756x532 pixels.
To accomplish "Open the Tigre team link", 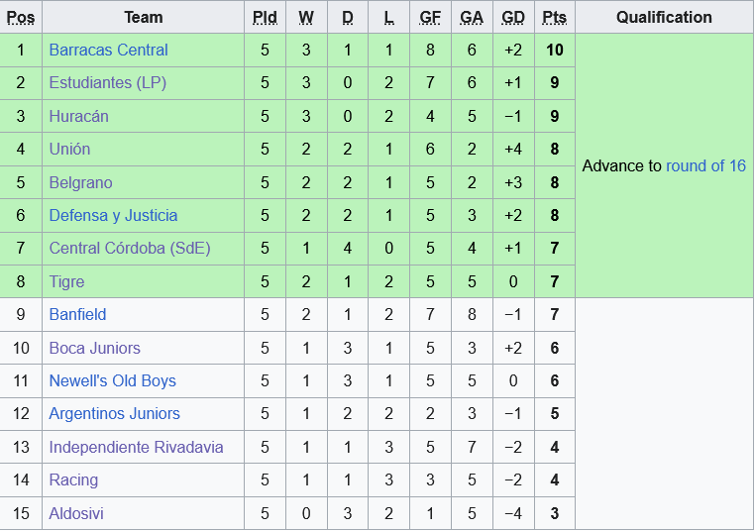I will pyautogui.click(x=66, y=282).
